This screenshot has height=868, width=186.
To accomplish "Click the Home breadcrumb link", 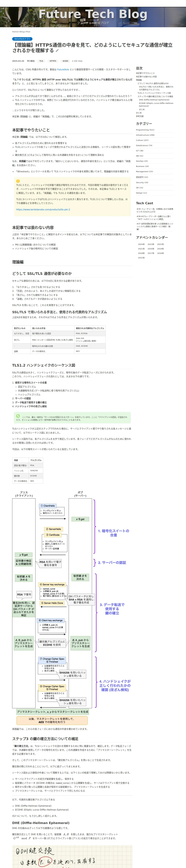I will click(15, 32).
